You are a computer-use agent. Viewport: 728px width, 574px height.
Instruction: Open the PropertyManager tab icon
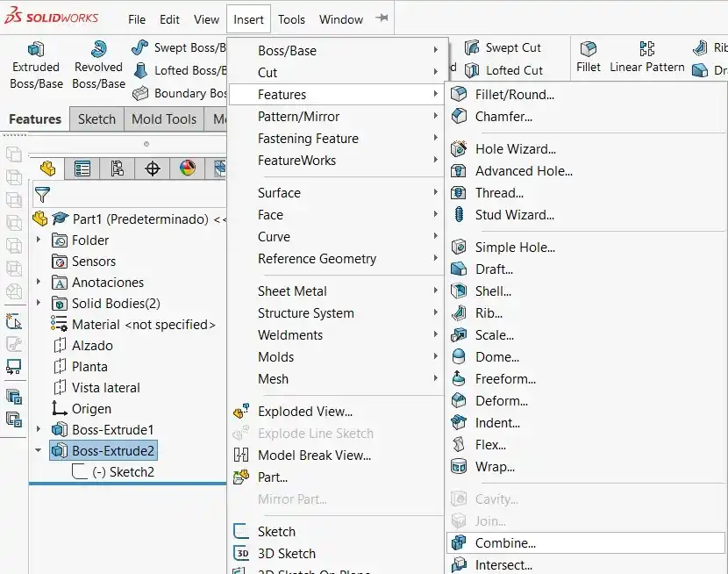pos(82,169)
